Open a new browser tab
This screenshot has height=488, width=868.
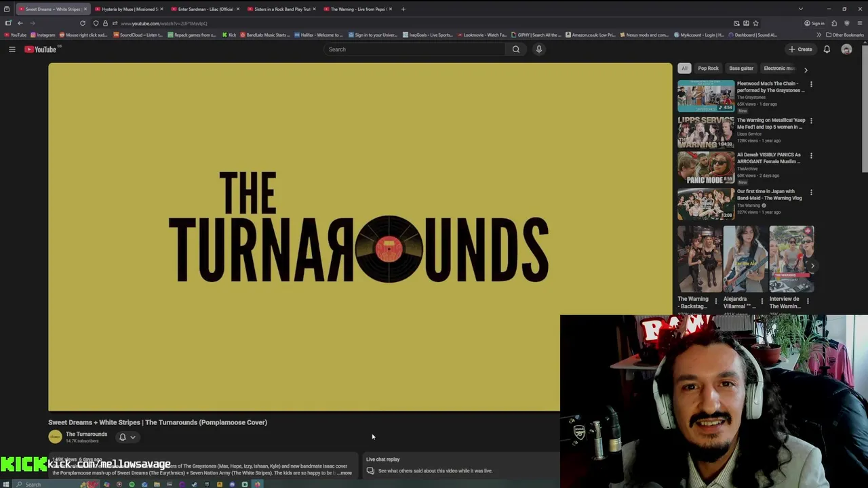tap(403, 9)
